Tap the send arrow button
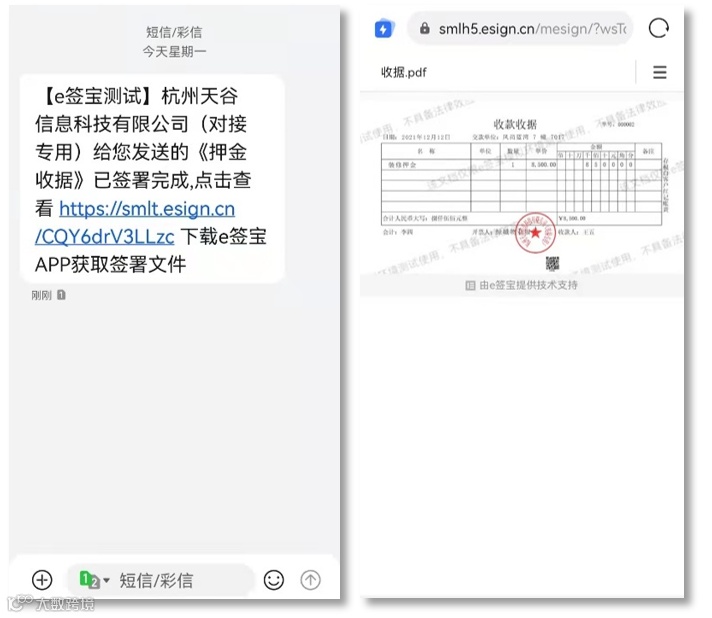The width and height of the screenshot is (712, 618). (311, 580)
